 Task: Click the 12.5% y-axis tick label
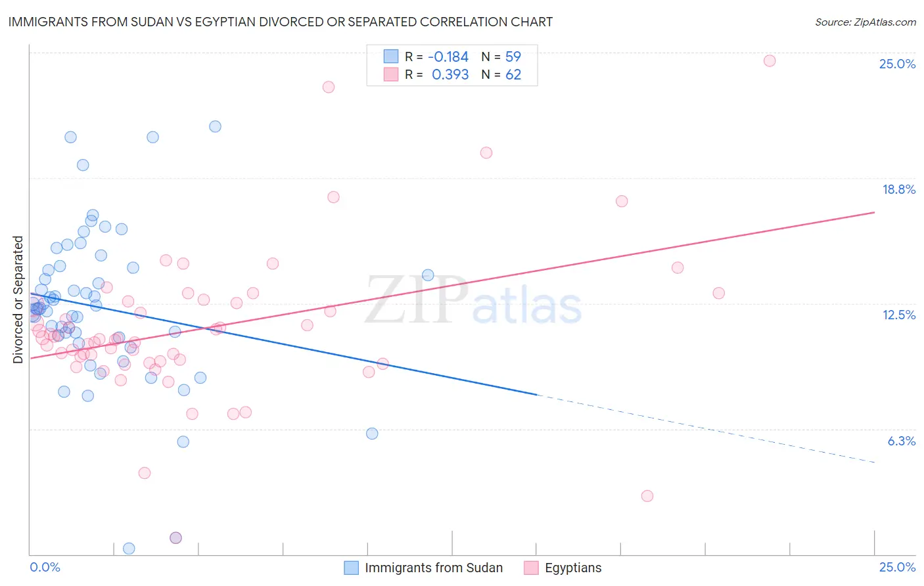(898, 315)
